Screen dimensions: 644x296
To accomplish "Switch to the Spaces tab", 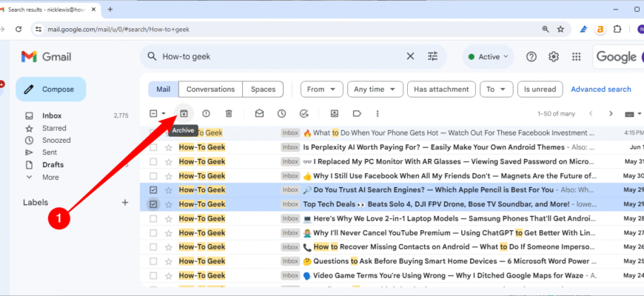I will click(x=263, y=89).
